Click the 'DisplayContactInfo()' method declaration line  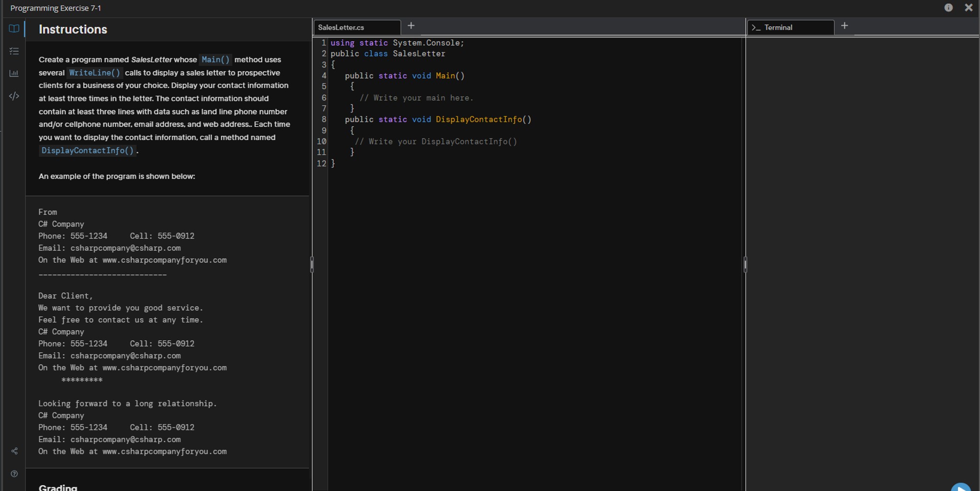click(x=438, y=120)
